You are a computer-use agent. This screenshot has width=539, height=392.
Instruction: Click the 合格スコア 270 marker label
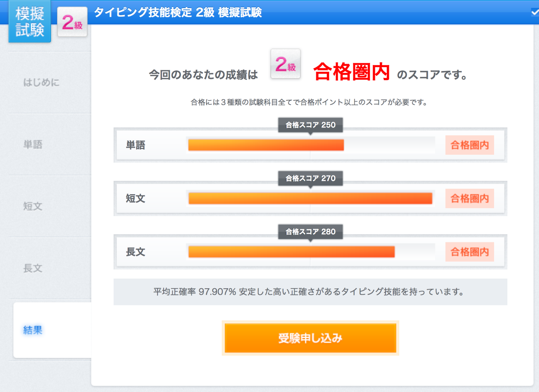coord(310,178)
